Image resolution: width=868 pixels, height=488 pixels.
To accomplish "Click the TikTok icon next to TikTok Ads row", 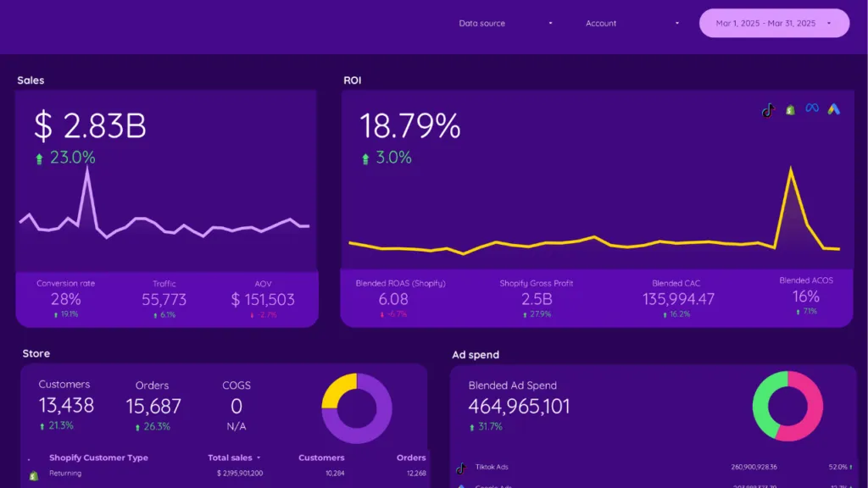I will point(460,468).
